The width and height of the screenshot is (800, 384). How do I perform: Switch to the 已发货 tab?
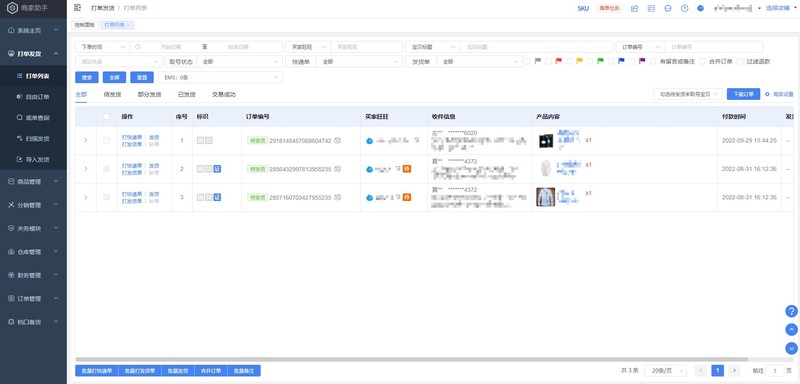pos(187,94)
